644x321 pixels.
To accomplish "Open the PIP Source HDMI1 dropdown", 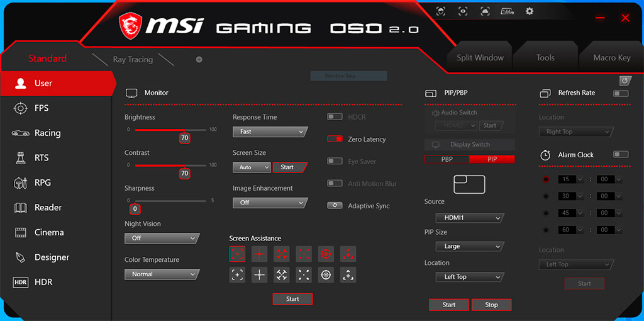I will point(470,218).
